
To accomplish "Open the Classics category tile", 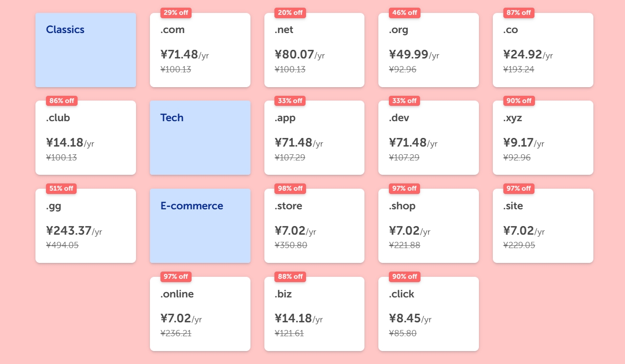I will pyautogui.click(x=85, y=50).
